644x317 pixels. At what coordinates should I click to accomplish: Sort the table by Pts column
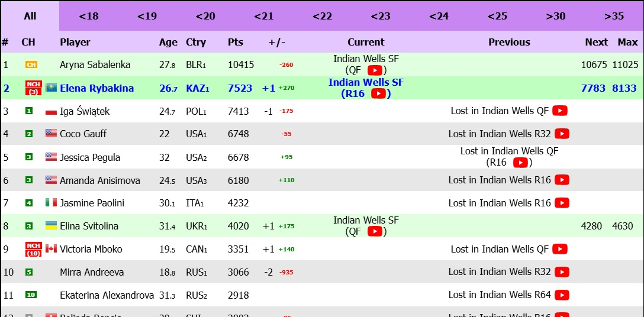[x=236, y=42]
